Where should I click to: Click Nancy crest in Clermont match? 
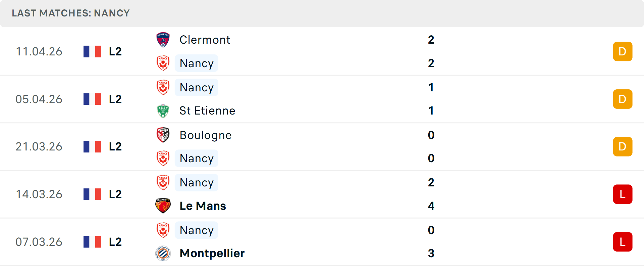point(163,63)
